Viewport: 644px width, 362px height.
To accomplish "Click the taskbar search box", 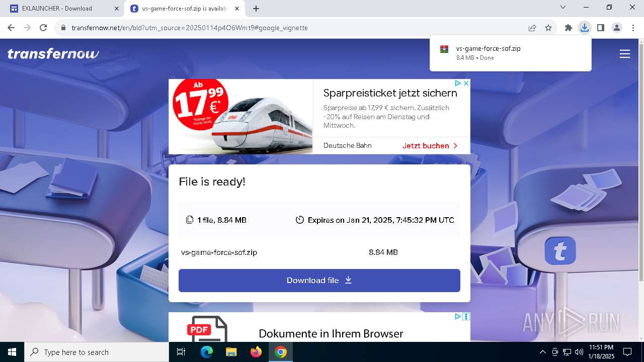I will pos(97,352).
